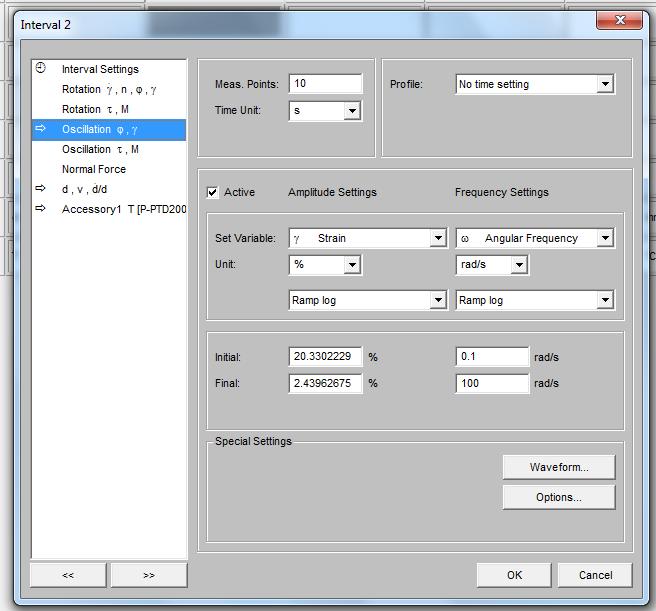This screenshot has height=611, width=656.
Task: Select Accessory1 T [P-PTD200 entry
Action: coord(109,209)
